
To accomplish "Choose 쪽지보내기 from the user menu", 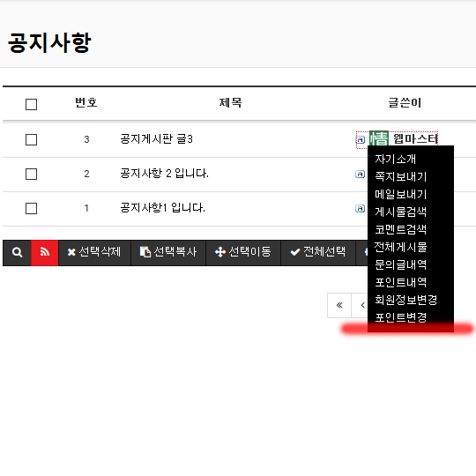I will coord(401,176).
